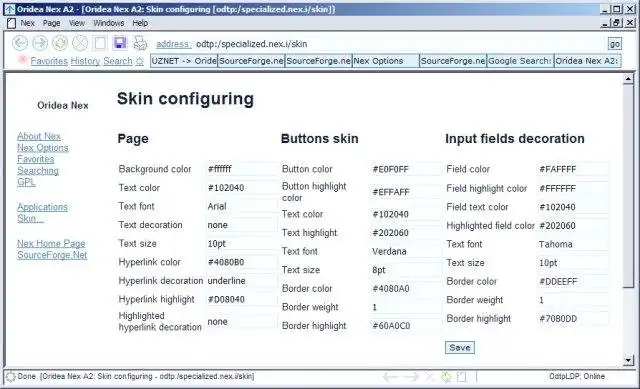Click the Buttons Text font field Verdana
The width and height of the screenshot is (640, 389).
coord(406,251)
